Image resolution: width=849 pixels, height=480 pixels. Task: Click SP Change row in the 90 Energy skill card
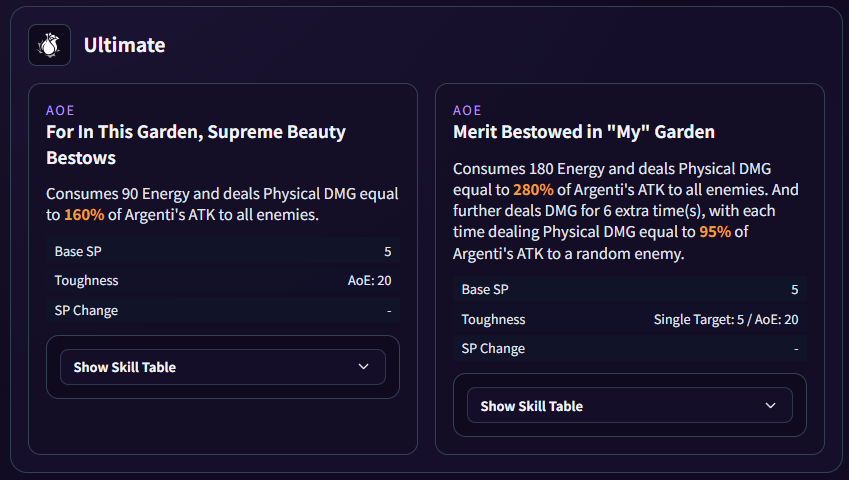pyautogui.click(x=223, y=310)
